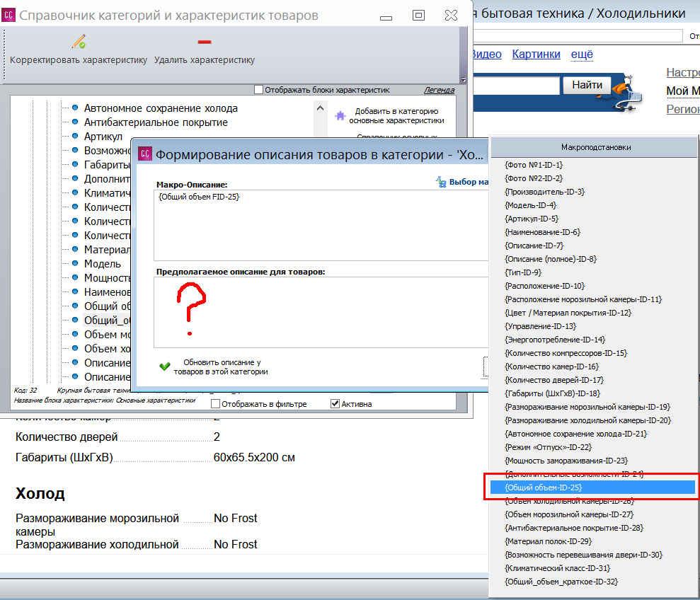Choose macro {Материал полок-ID-29}
The width and height of the screenshot is (700, 600).
click(549, 541)
